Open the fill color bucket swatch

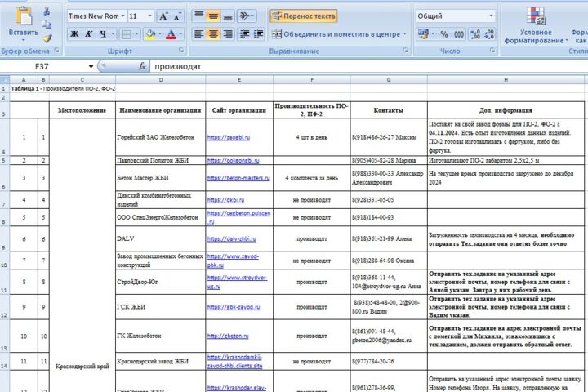click(x=151, y=34)
